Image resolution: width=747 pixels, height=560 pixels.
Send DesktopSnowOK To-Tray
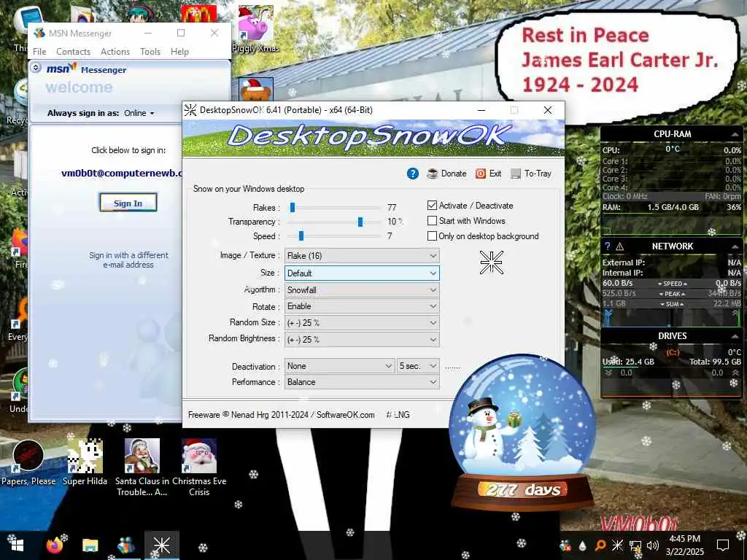click(x=531, y=174)
